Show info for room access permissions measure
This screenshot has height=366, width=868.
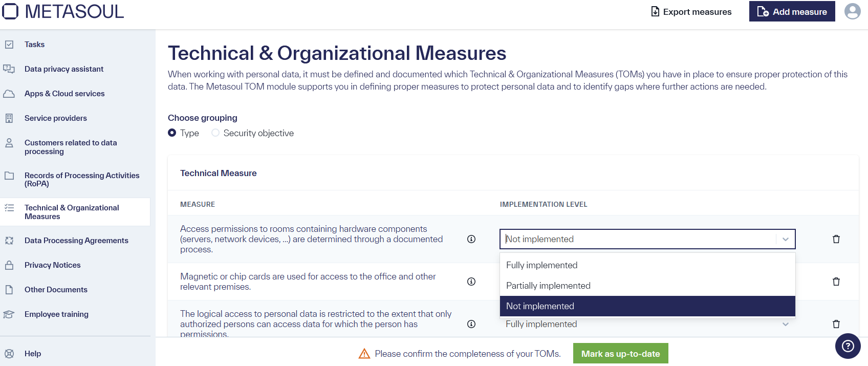point(471,239)
